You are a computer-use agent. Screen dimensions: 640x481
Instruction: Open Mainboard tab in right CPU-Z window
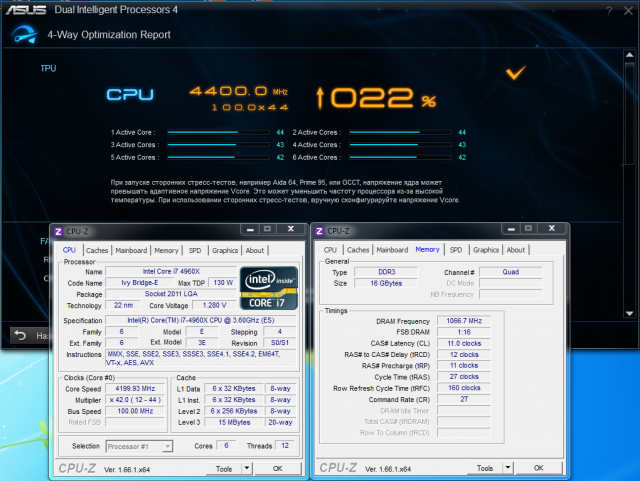coord(392,250)
